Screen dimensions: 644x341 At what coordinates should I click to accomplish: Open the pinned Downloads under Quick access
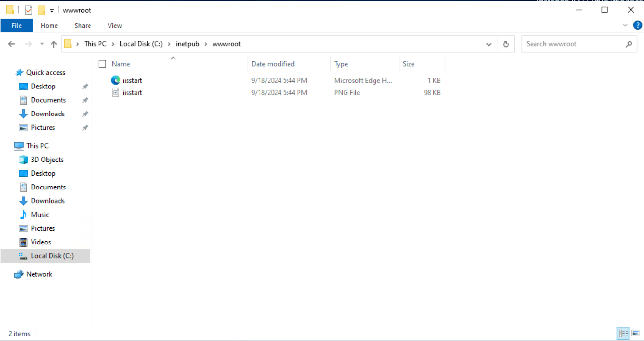pyautogui.click(x=48, y=114)
